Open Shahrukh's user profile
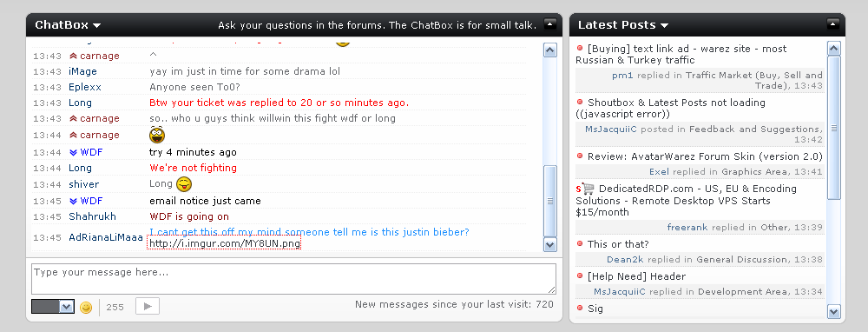Viewport: 868px width, 332px height. (x=93, y=216)
